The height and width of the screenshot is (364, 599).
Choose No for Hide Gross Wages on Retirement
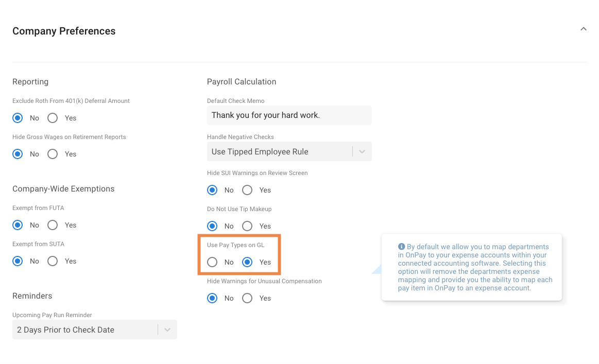(18, 154)
